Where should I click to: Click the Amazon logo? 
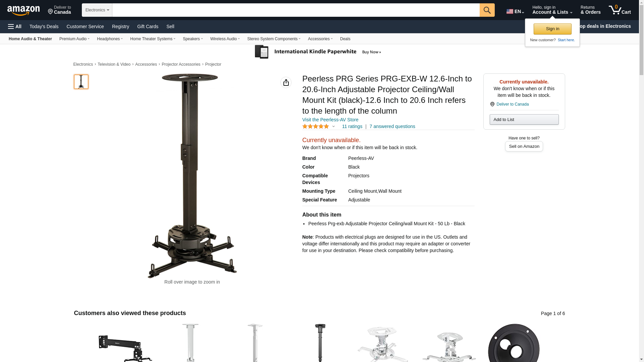click(x=23, y=10)
